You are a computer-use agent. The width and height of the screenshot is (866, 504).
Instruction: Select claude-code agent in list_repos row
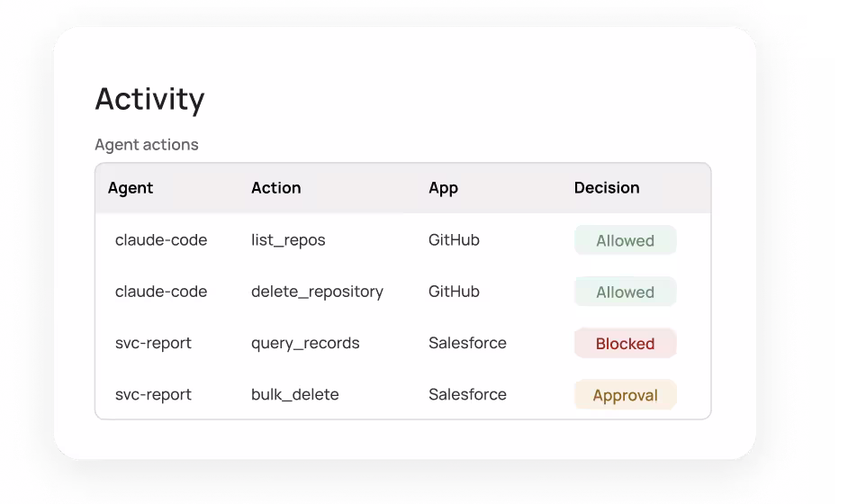pos(161,240)
